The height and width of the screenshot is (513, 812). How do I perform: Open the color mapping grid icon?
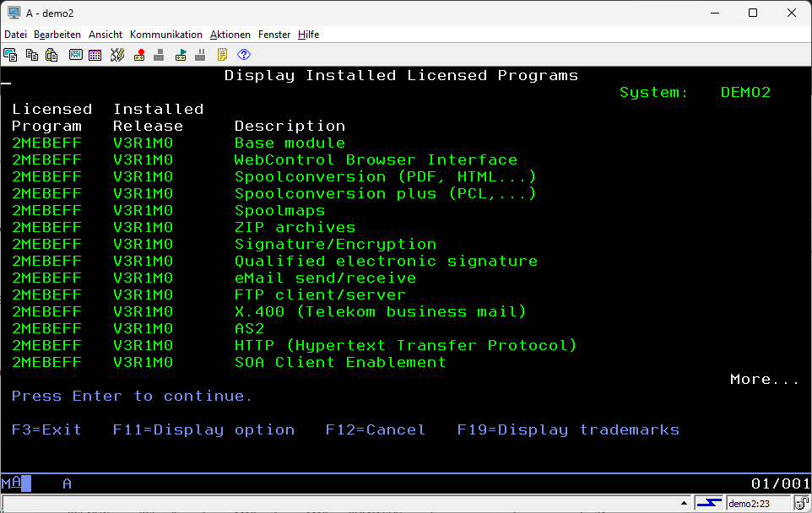tap(95, 55)
